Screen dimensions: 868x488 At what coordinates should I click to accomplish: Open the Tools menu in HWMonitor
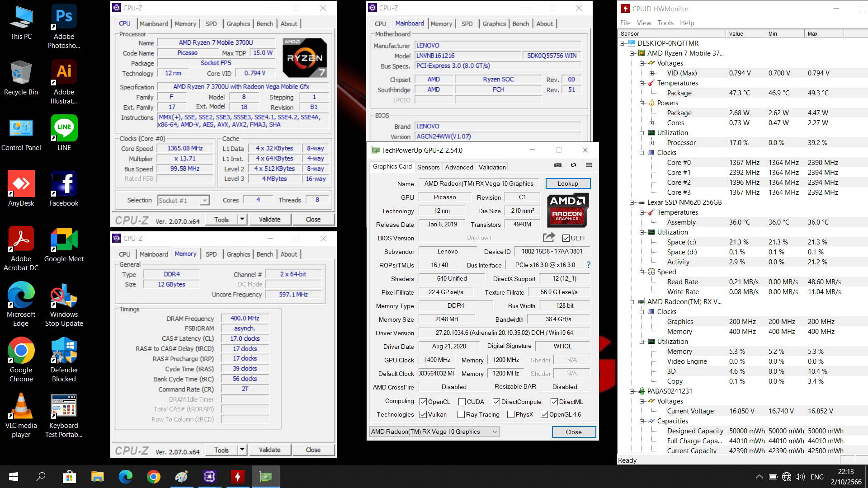[665, 23]
